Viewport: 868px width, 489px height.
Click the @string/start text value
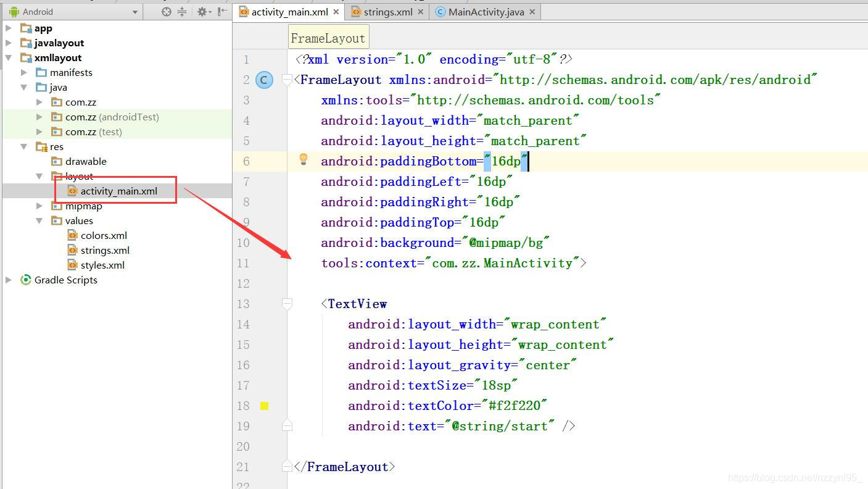tap(500, 426)
